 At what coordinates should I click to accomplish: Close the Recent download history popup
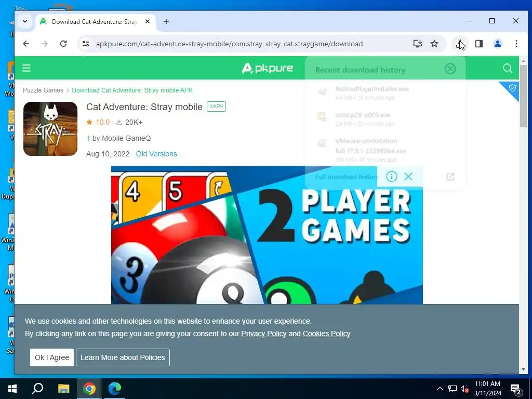coord(450,69)
